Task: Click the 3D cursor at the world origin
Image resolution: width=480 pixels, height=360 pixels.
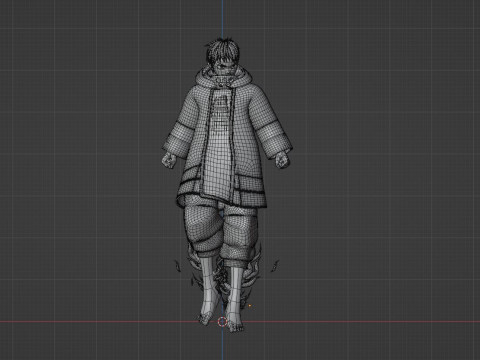Action: 222,322
